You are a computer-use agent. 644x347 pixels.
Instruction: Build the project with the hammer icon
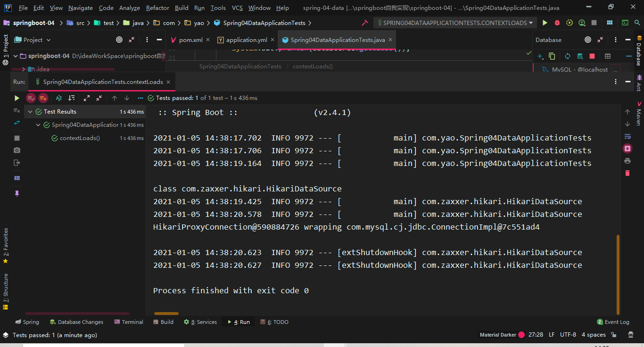coord(364,23)
